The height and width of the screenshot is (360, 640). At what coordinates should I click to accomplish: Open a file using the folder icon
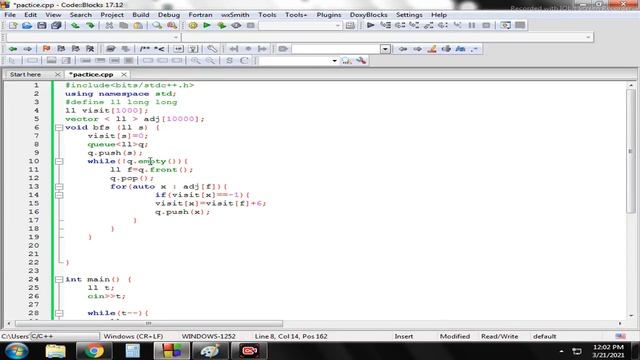pyautogui.click(x=27, y=25)
